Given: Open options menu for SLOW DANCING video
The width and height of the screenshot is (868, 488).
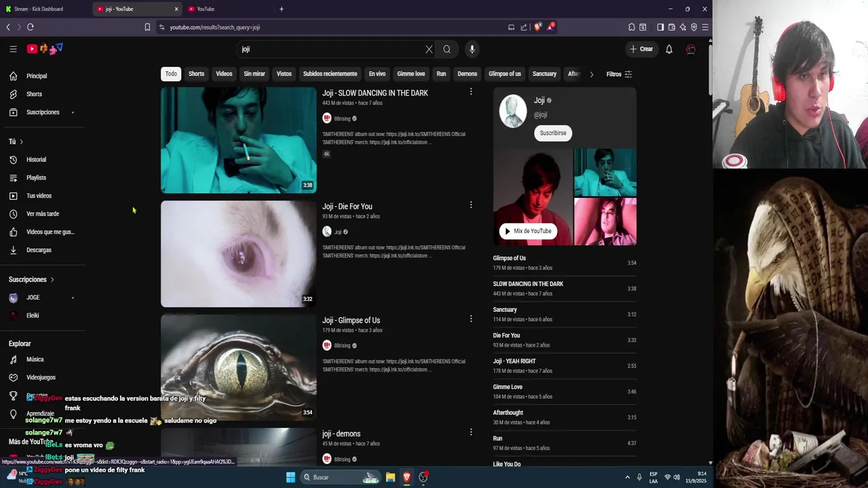Looking at the screenshot, I should click(x=471, y=91).
